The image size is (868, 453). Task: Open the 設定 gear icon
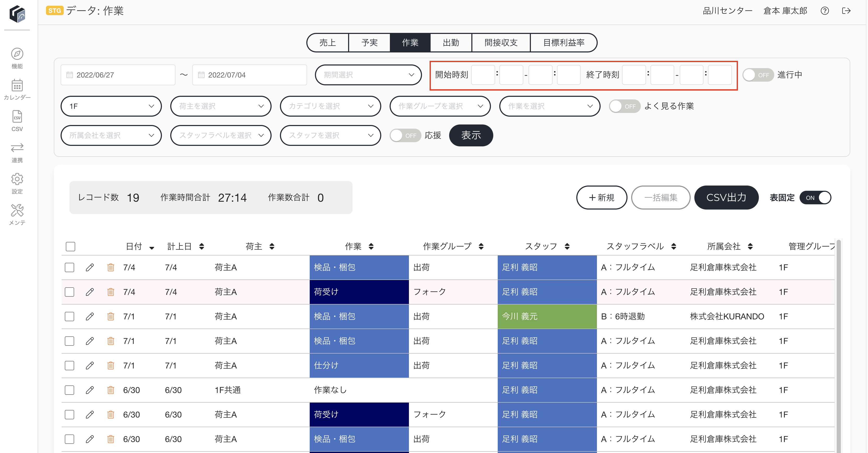point(17,179)
